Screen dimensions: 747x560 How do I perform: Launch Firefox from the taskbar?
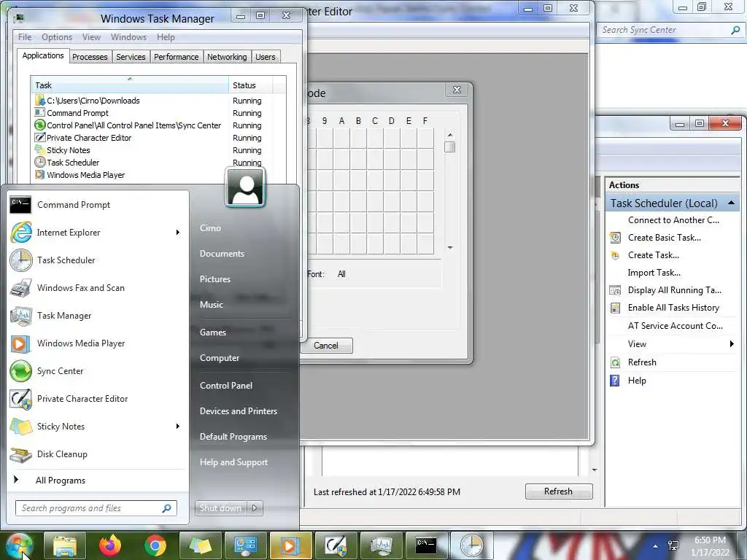[x=110, y=545]
